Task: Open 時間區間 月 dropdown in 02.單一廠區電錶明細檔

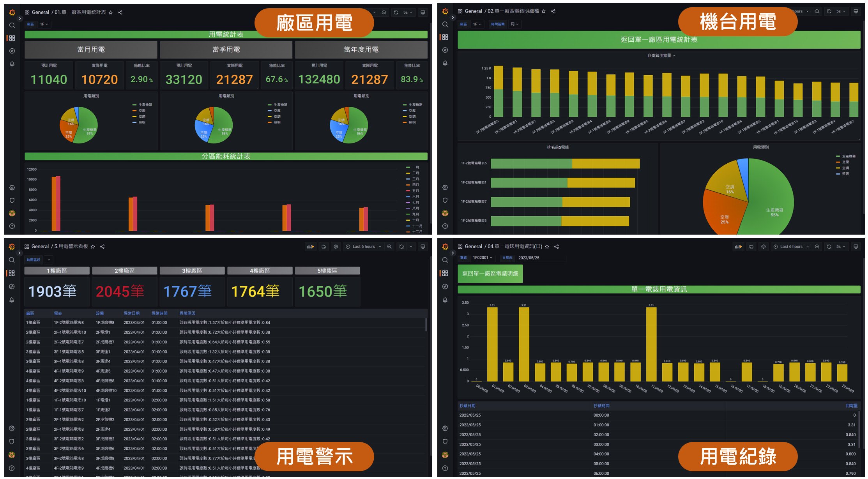Action: [x=514, y=24]
